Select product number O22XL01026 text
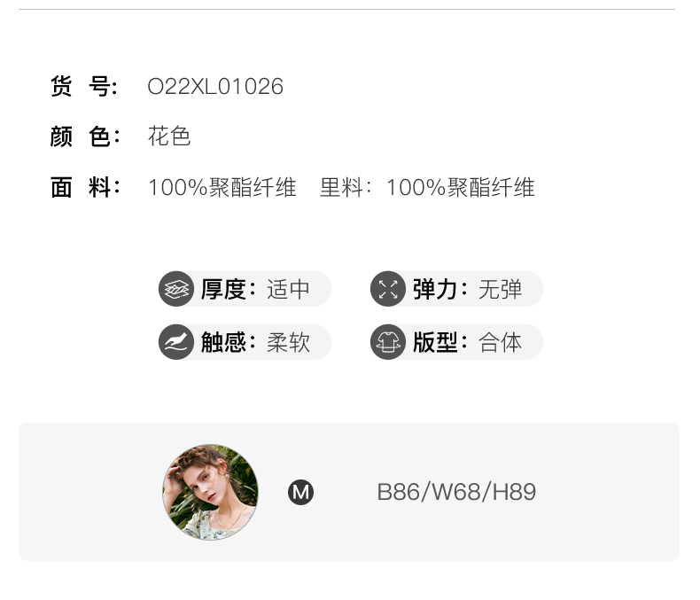700x600 pixels. [x=215, y=87]
